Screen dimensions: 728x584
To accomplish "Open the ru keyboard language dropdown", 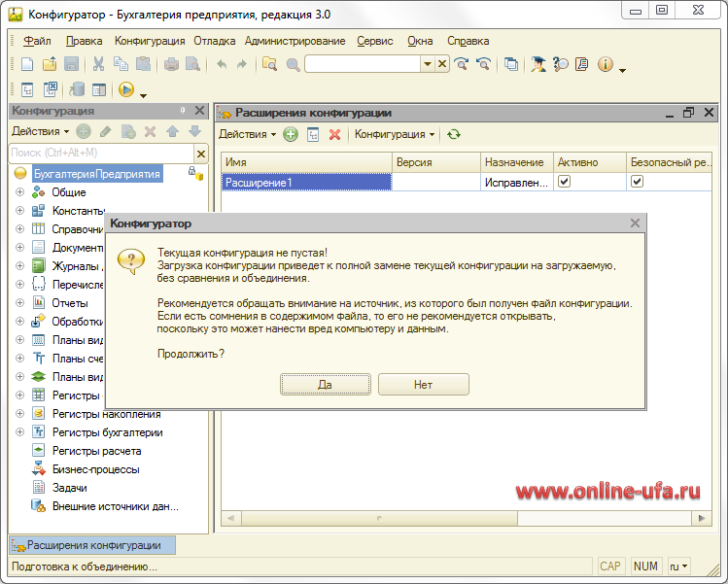I will [679, 567].
